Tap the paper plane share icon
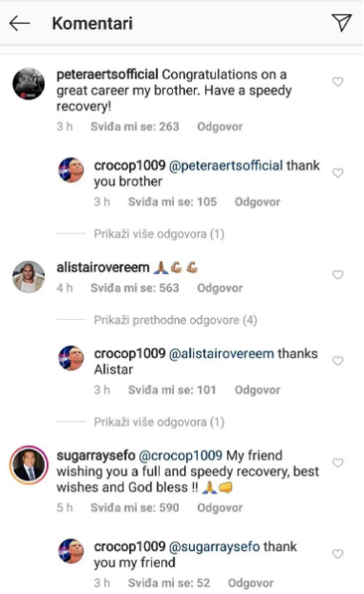 [x=341, y=23]
